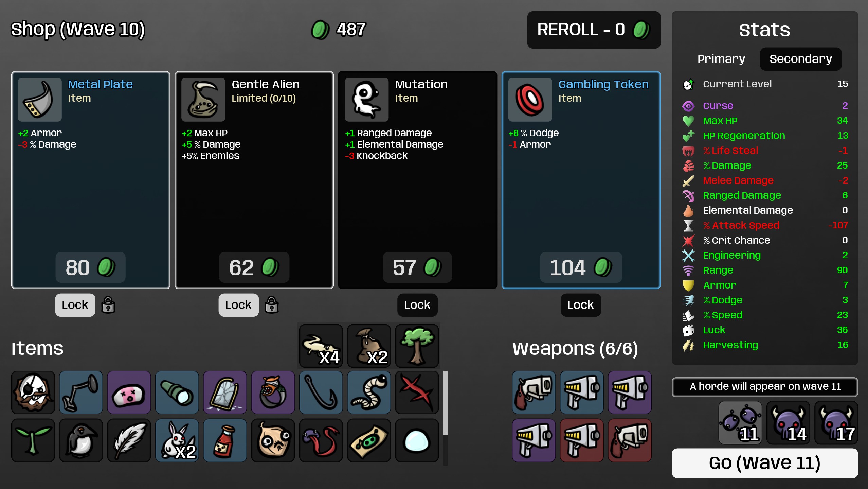868x489 pixels.
Task: Click the REROLL button
Action: [x=594, y=30]
